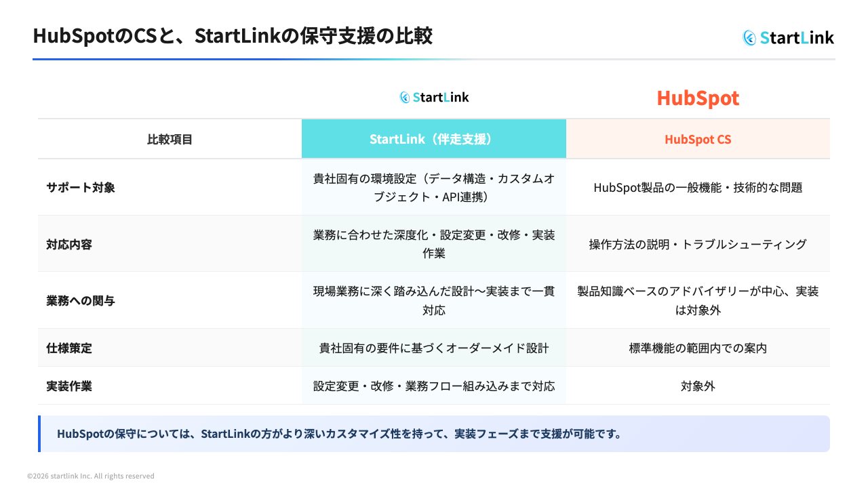Click the StartLink（伴走支援） header cell
This screenshot has height=488, width=868.
(x=434, y=140)
